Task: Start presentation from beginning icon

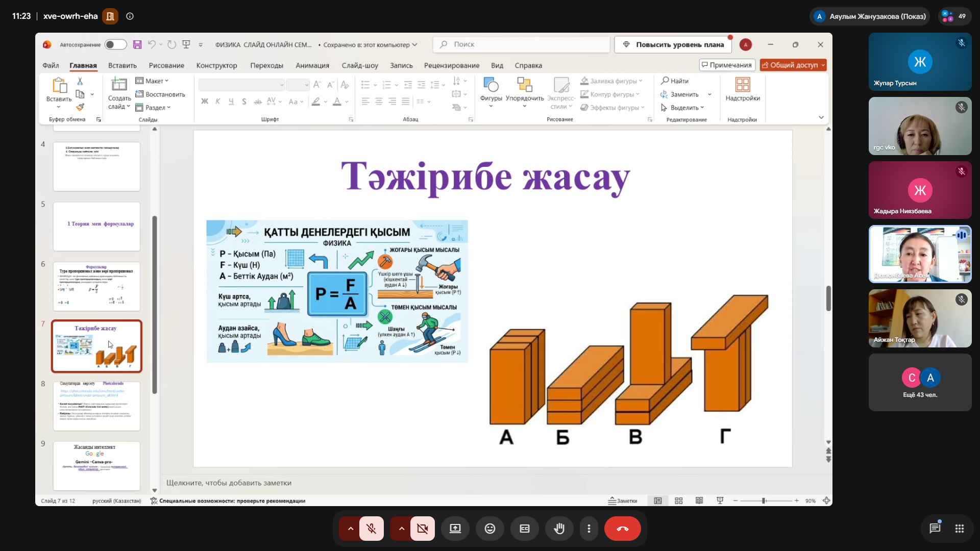Action: [186, 45]
